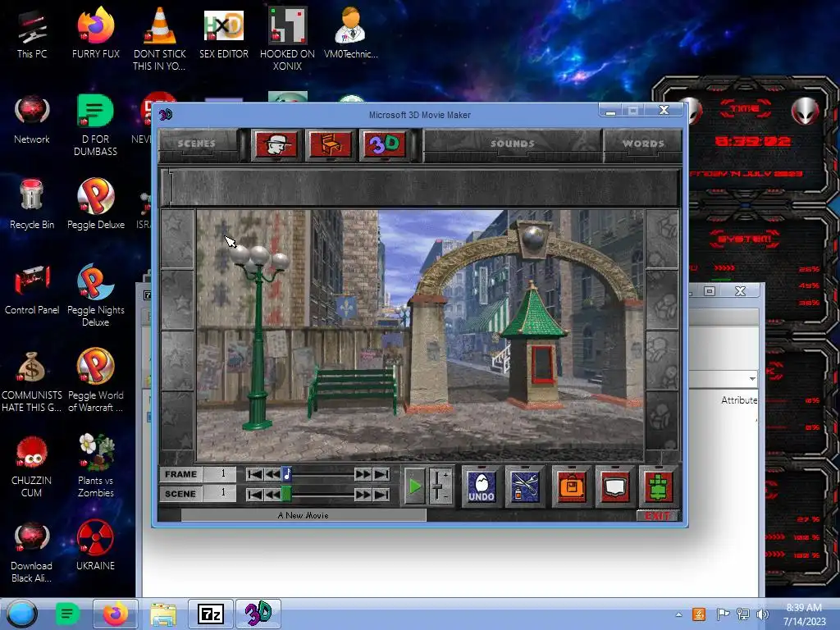Go back one scene
Image resolution: width=840 pixels, height=630 pixels.
click(272, 494)
